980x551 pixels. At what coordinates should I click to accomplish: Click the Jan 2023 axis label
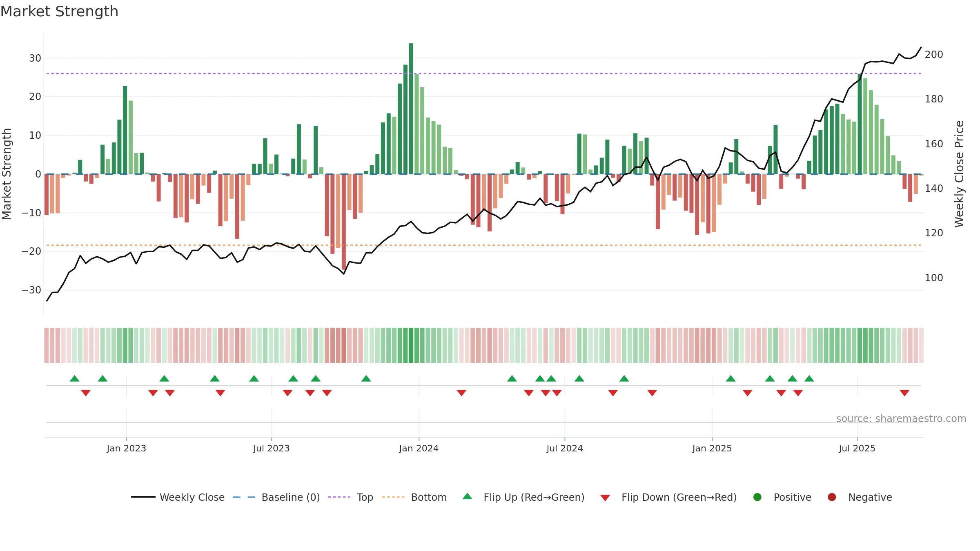coord(127,448)
